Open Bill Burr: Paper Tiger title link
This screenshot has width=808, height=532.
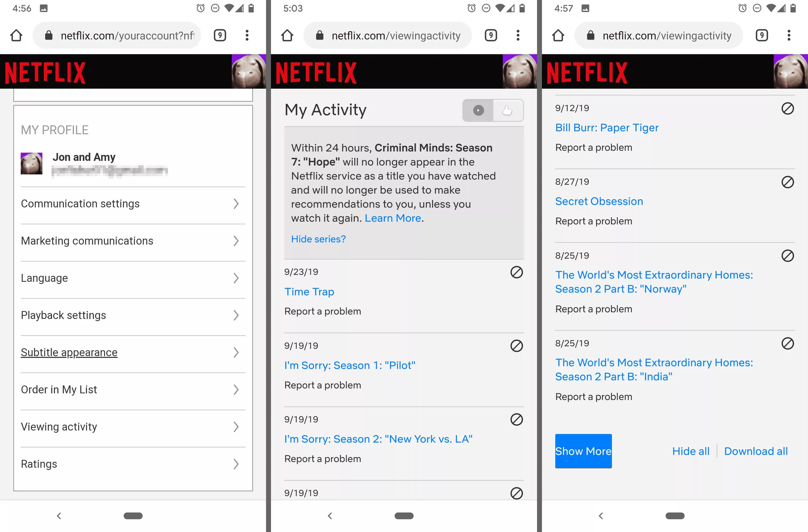point(607,128)
